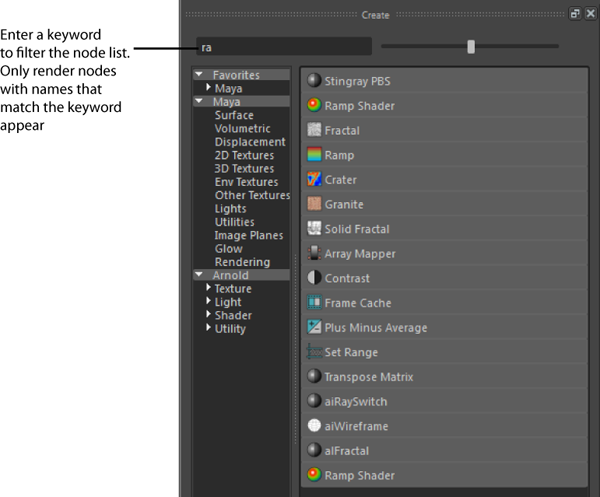The height and width of the screenshot is (497, 600).
Task: Expand the Arnold Shader group
Action: 208,314
